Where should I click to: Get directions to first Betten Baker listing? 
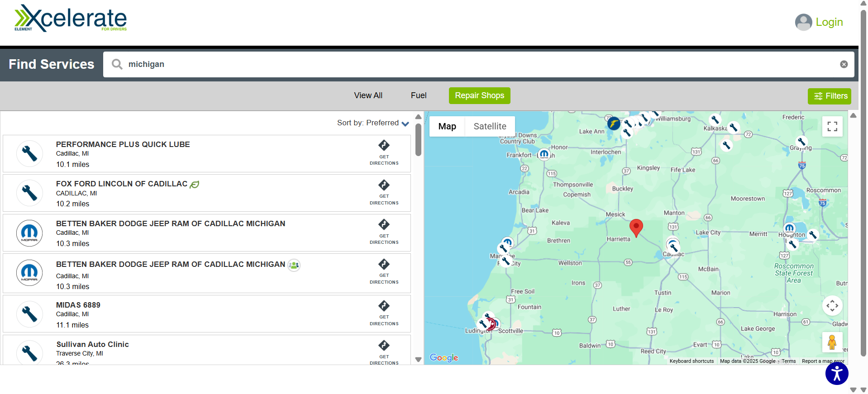click(384, 233)
